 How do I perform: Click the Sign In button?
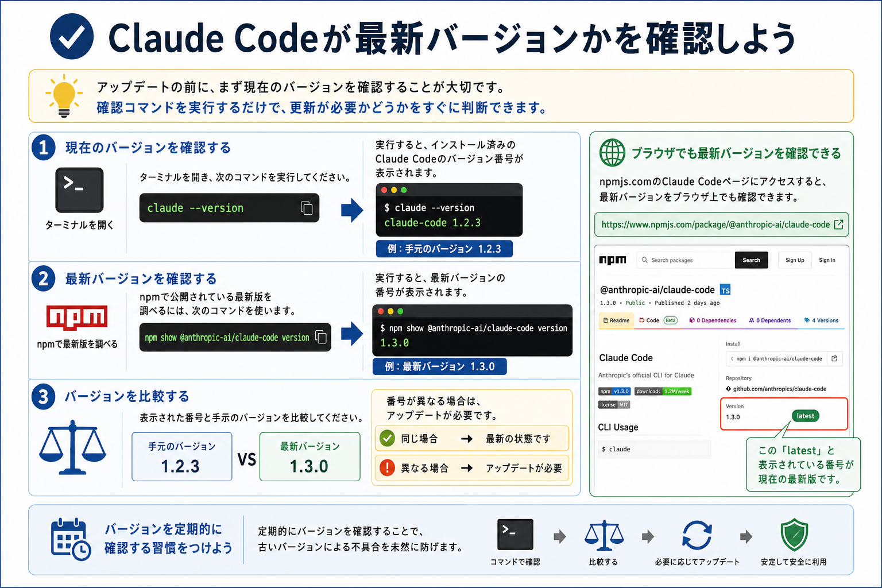827,260
